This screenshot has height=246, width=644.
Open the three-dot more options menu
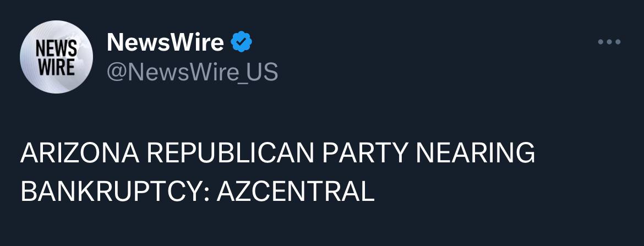click(610, 42)
